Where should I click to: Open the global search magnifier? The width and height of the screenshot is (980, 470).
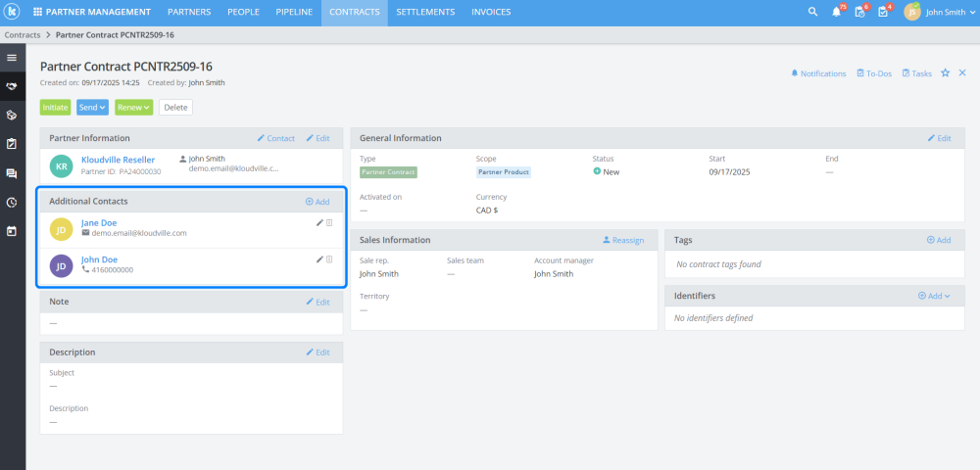tap(812, 12)
